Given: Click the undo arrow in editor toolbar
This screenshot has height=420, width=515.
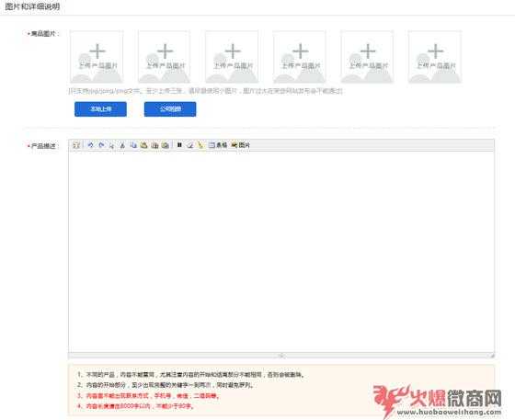Looking at the screenshot, I should (91, 145).
